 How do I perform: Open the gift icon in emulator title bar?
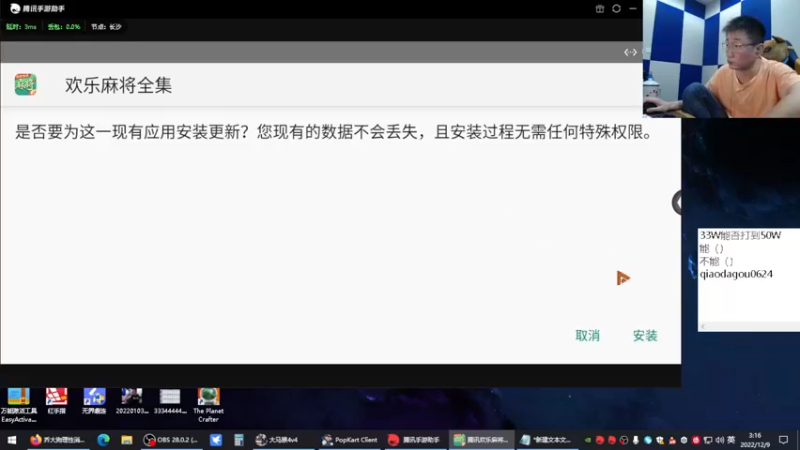tap(599, 9)
